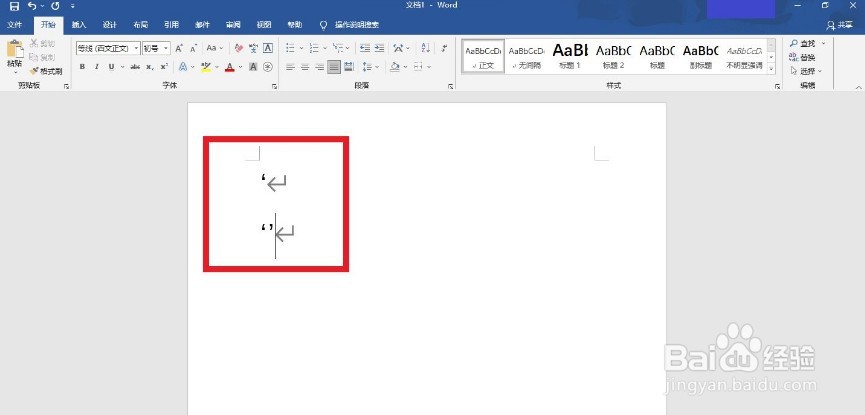Click the text effects (glowing A) icon

tap(183, 67)
